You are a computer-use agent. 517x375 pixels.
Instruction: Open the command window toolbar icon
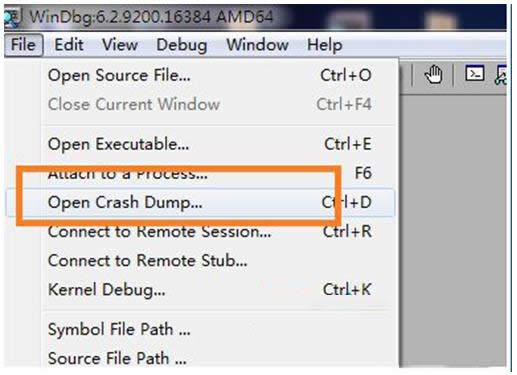[475, 74]
